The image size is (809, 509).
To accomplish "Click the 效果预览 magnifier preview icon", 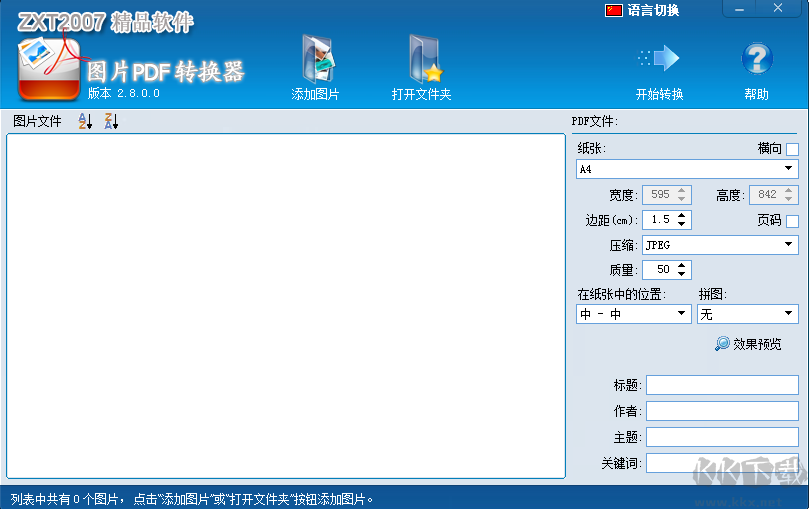I will pos(722,343).
